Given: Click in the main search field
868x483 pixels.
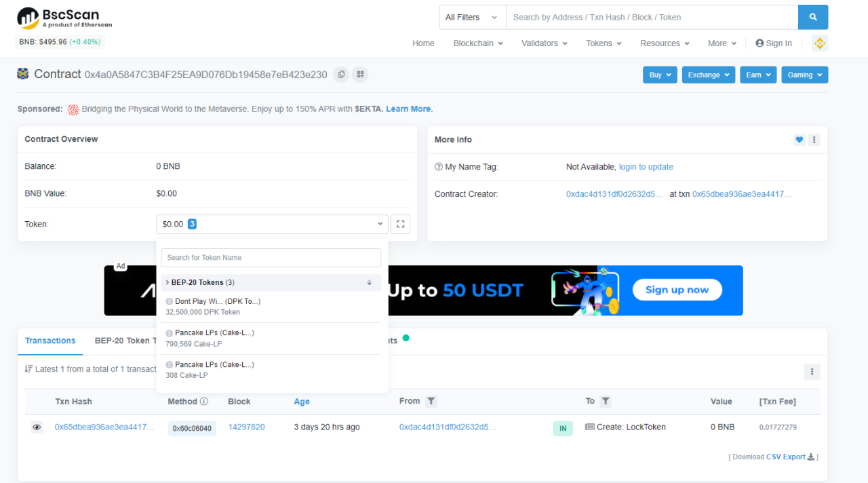Looking at the screenshot, I should (652, 17).
